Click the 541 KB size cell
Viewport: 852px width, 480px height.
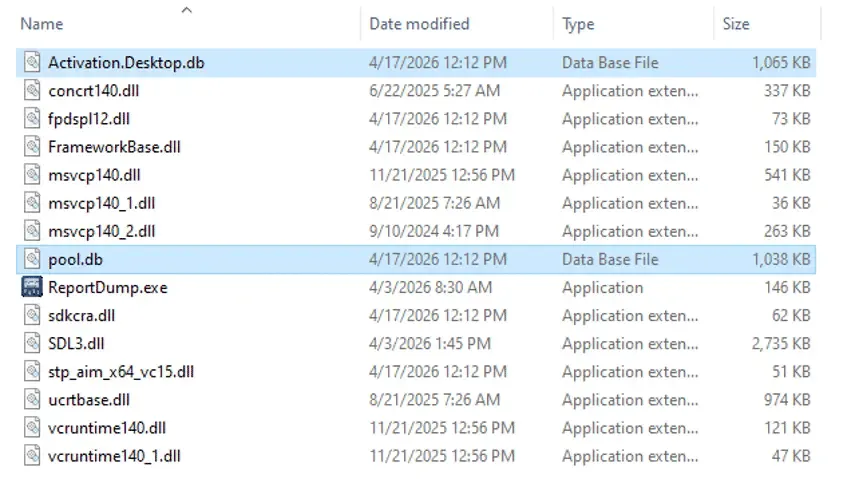coord(787,175)
